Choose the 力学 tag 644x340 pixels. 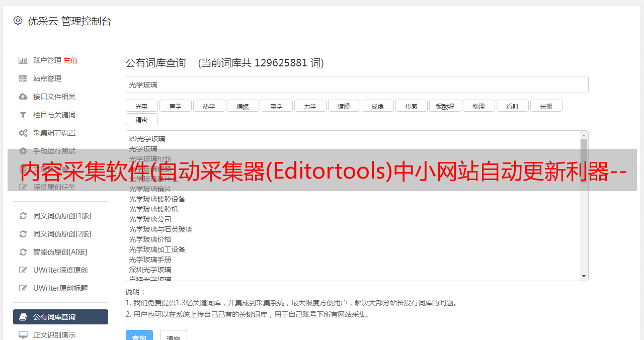[310, 106]
